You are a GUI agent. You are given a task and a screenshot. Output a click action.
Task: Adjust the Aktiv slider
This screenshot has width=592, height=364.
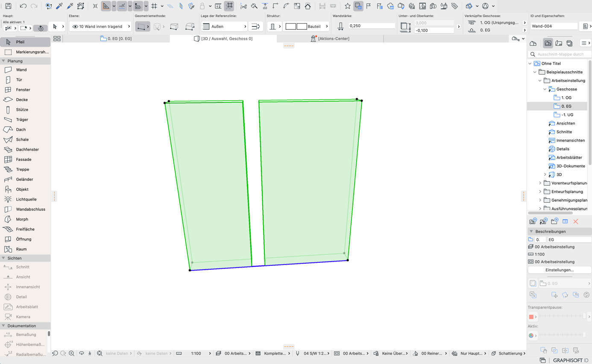tap(562, 335)
